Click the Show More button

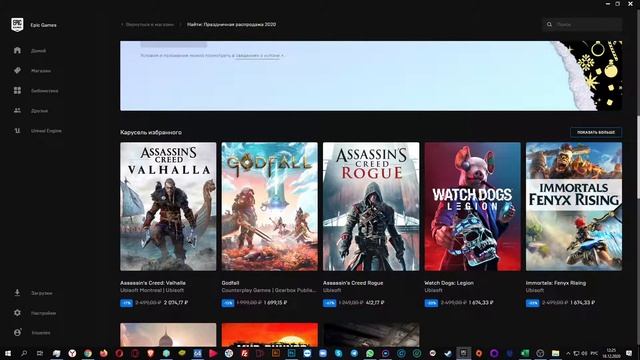(596, 132)
